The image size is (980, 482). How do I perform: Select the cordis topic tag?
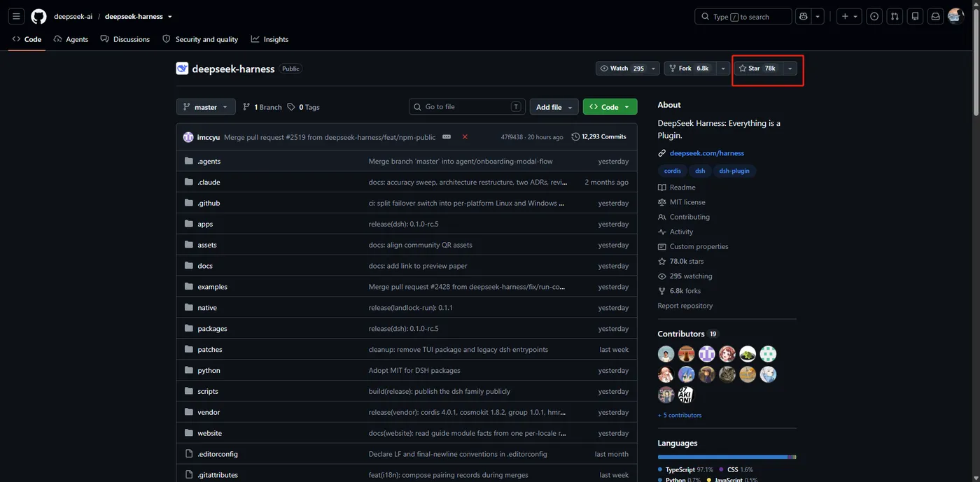point(672,171)
